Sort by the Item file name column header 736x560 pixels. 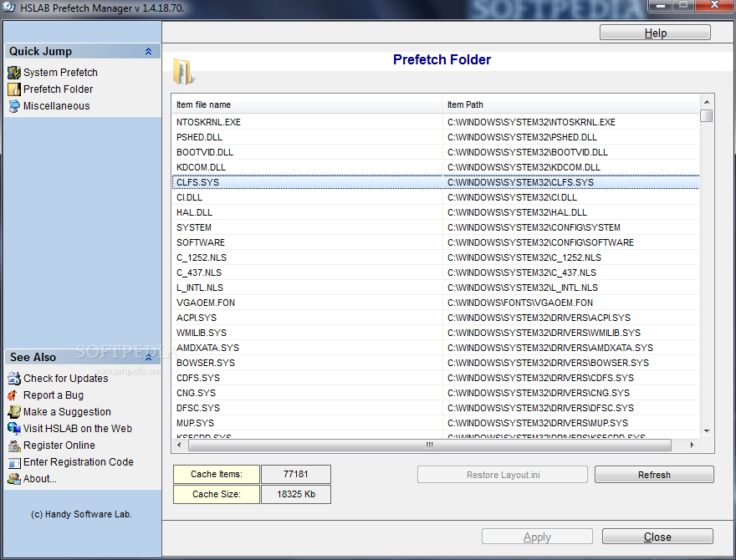tap(307, 104)
